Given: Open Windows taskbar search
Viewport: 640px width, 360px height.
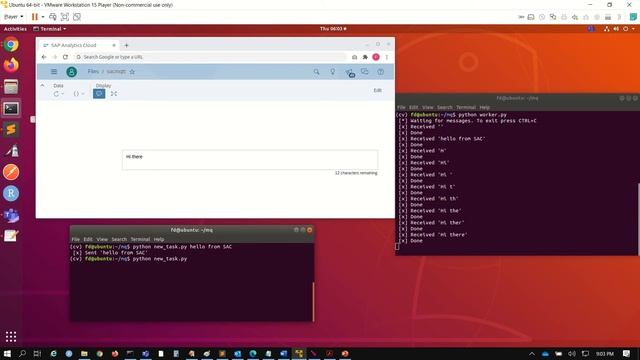Looking at the screenshot, I should [x=22, y=353].
